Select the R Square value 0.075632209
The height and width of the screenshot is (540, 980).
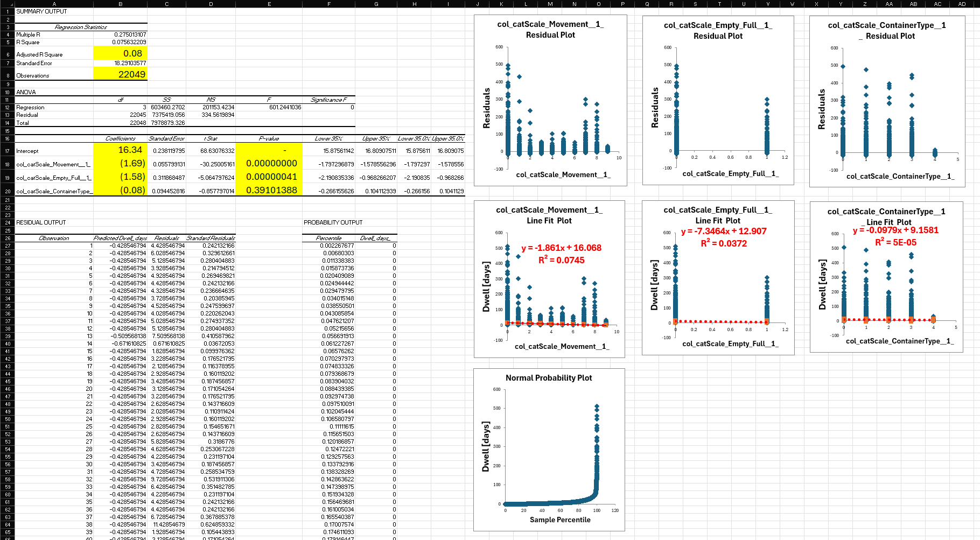point(120,42)
